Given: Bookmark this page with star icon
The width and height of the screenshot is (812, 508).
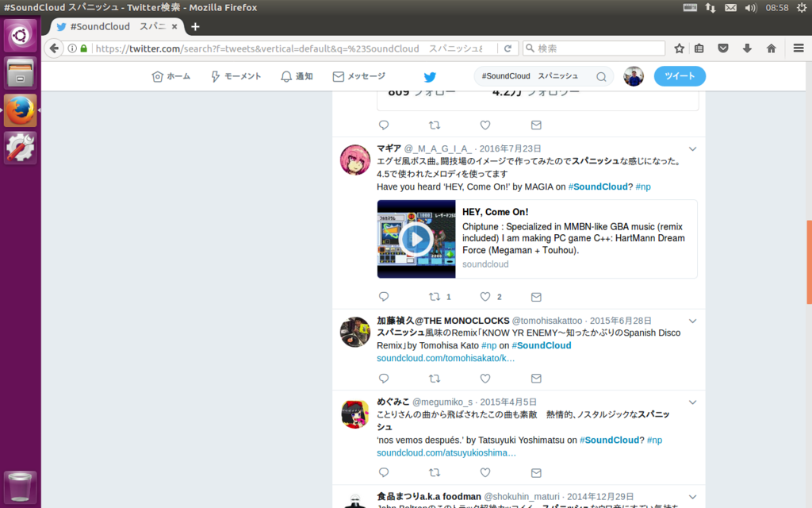Looking at the screenshot, I should tap(679, 48).
